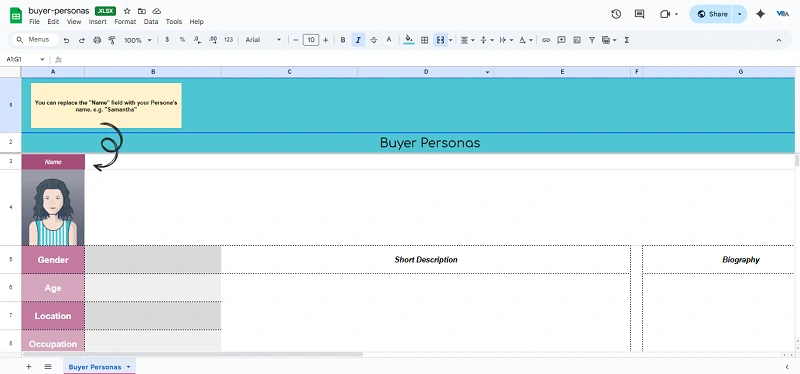Open the Data menu
The width and height of the screenshot is (800, 374).
click(x=151, y=21)
